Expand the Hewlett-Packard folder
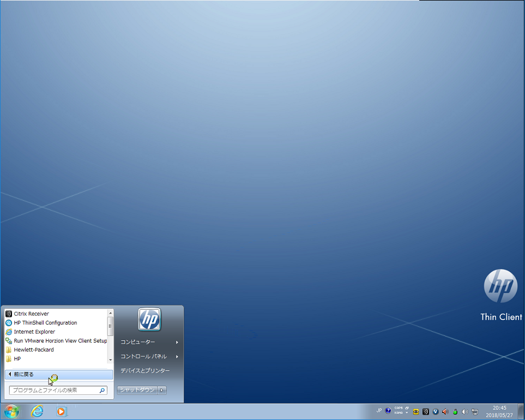This screenshot has width=525, height=420. [33, 350]
